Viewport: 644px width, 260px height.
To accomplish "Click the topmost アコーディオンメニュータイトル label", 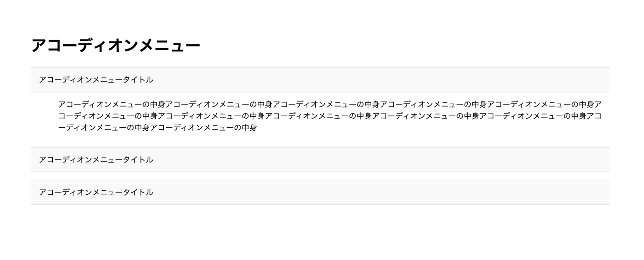I will [x=96, y=80].
